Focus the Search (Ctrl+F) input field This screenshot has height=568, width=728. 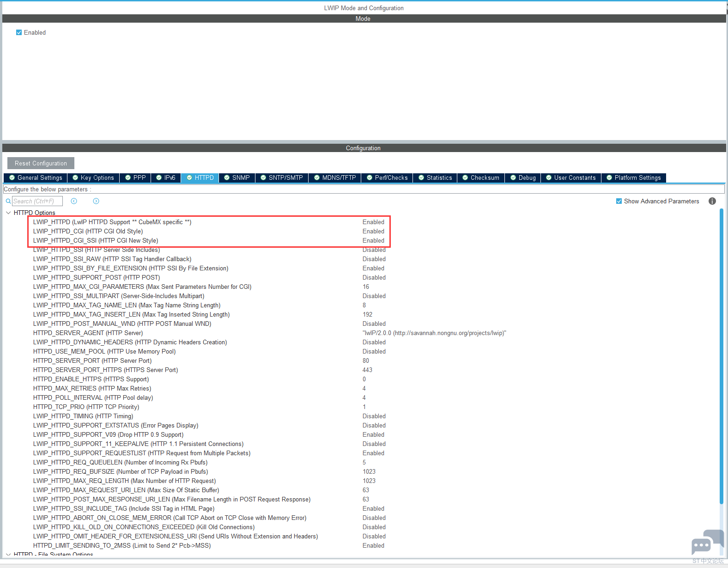click(x=37, y=201)
